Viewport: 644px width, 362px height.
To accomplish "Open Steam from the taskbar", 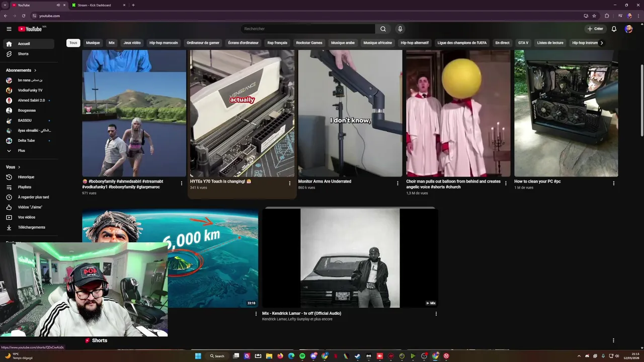I will [x=358, y=356].
